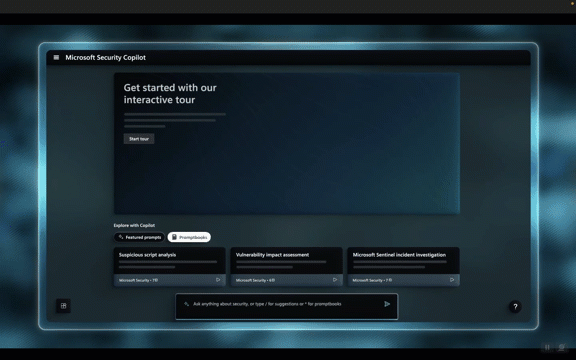Click the sparkle prompts icon in the input bar
The image size is (576, 360).
coord(186,304)
